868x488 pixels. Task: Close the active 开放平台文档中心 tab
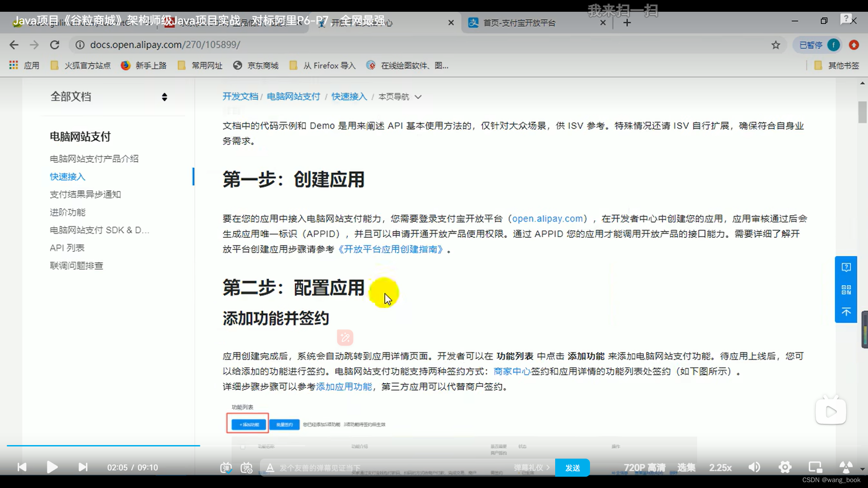pyautogui.click(x=451, y=23)
